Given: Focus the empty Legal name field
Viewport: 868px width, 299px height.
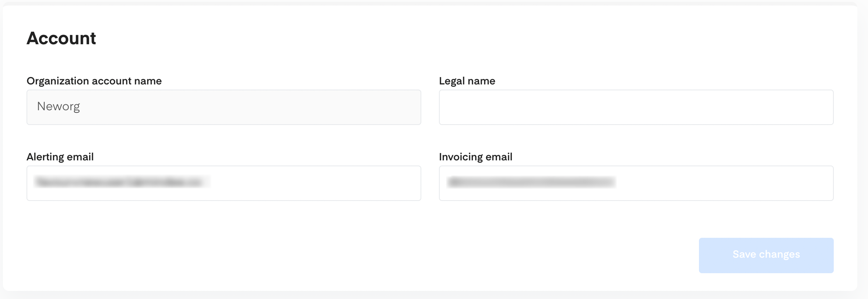Looking at the screenshot, I should (636, 107).
